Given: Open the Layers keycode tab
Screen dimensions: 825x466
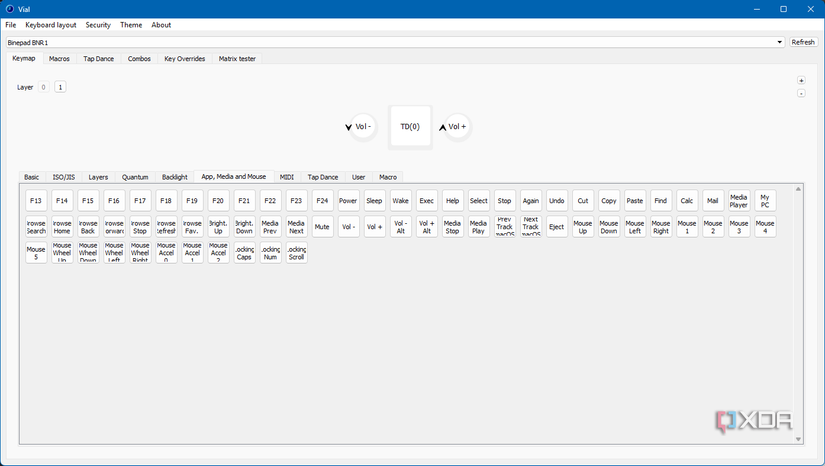Looking at the screenshot, I should [98, 177].
